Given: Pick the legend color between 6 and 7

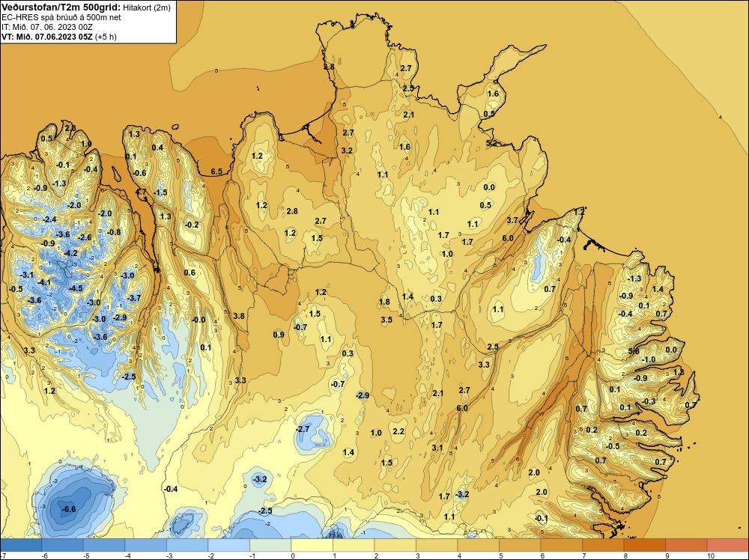Looking at the screenshot, I should coord(561,545).
